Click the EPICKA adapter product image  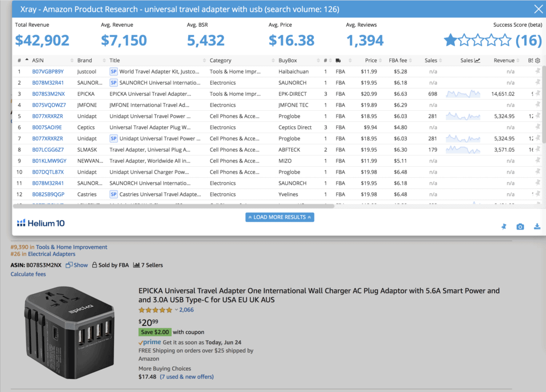(69, 332)
